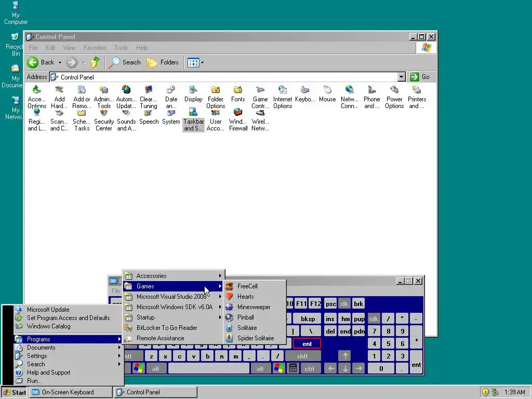The height and width of the screenshot is (399, 532).
Task: Open Spider Solitaire from Games submenu
Action: (x=255, y=338)
